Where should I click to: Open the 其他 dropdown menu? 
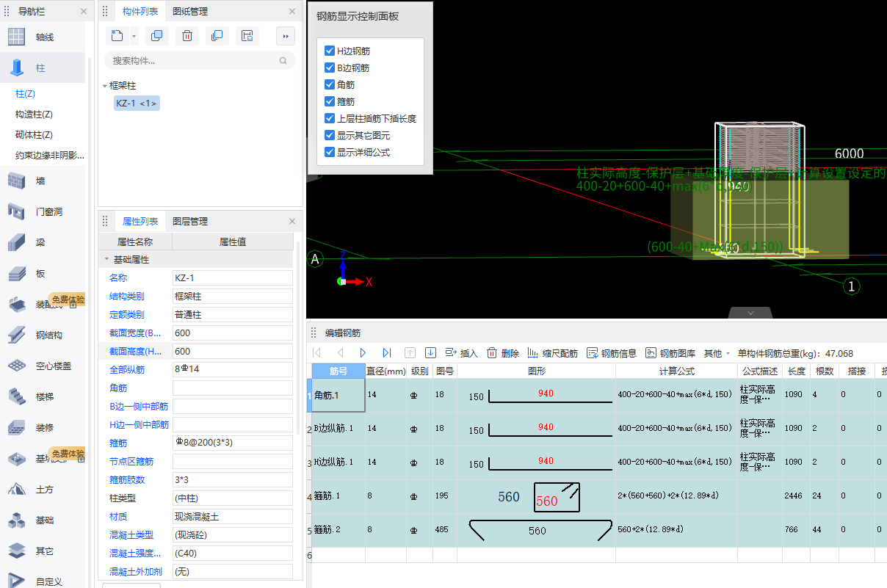click(x=717, y=353)
